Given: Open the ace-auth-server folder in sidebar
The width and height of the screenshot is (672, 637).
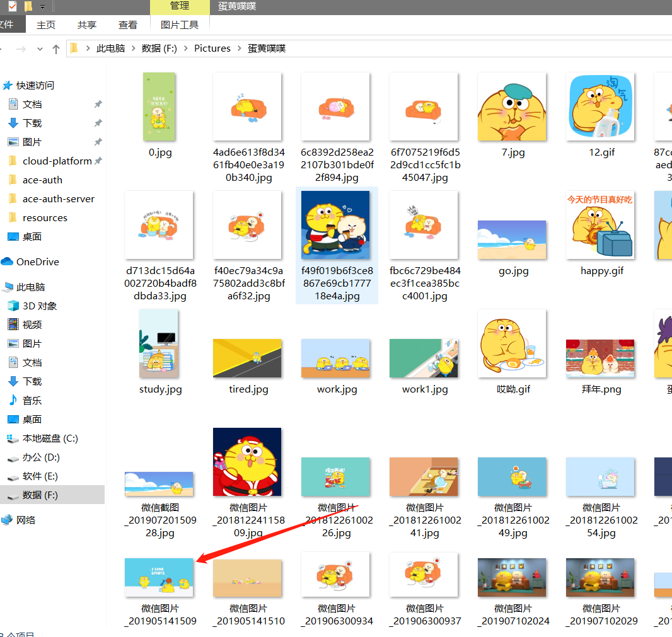Looking at the screenshot, I should pyautogui.click(x=58, y=198).
